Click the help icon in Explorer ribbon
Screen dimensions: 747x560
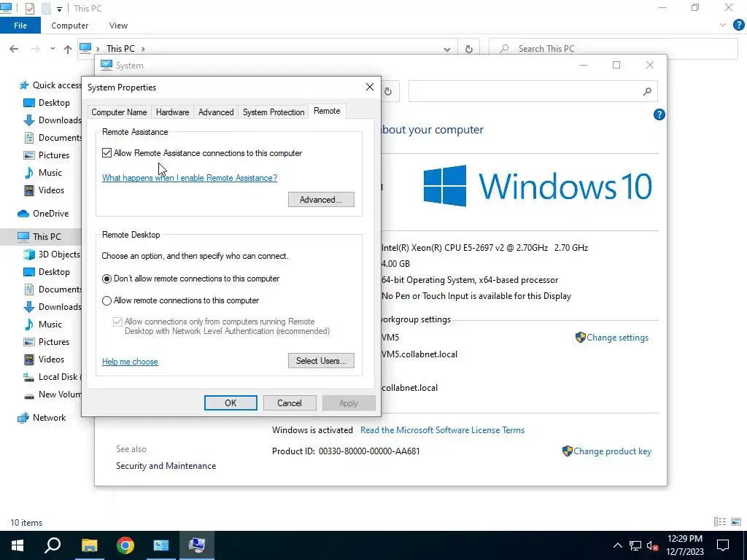click(x=738, y=26)
